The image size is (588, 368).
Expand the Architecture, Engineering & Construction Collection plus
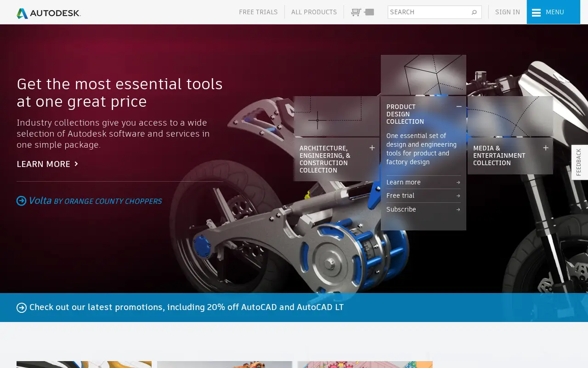[x=372, y=148]
